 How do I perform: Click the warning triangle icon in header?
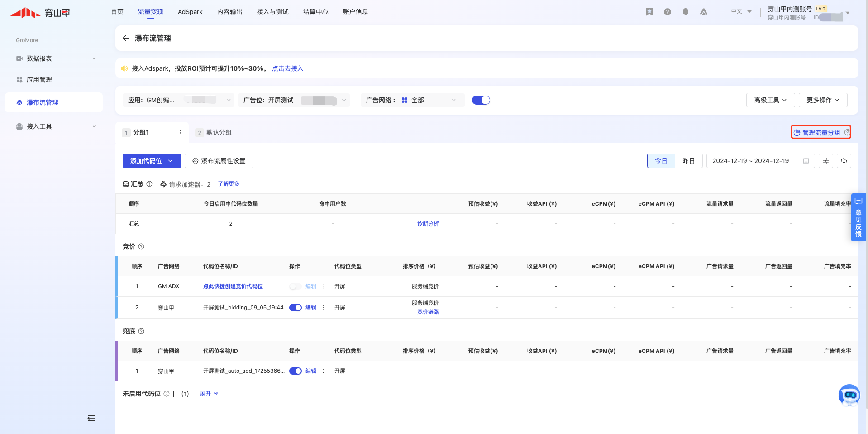[704, 12]
